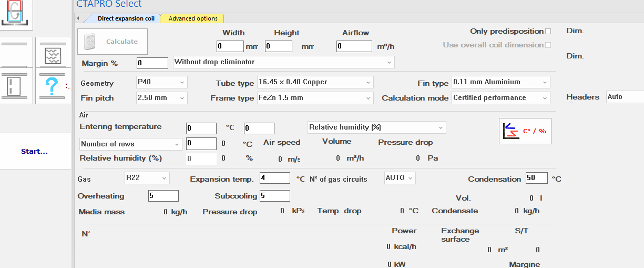Screen dimensions: 644x268
Task: Click the Calculate button
Action: pyautogui.click(x=113, y=42)
